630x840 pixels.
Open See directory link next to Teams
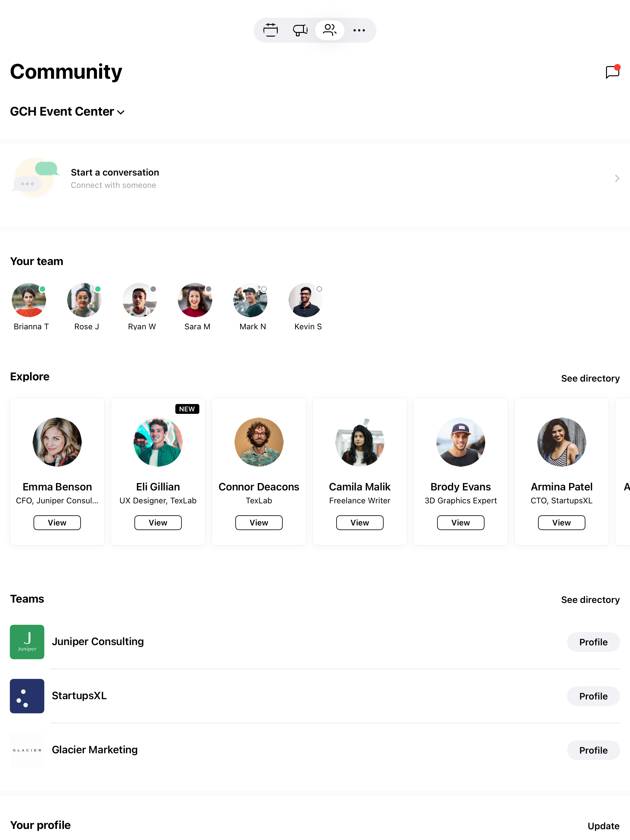[590, 600]
